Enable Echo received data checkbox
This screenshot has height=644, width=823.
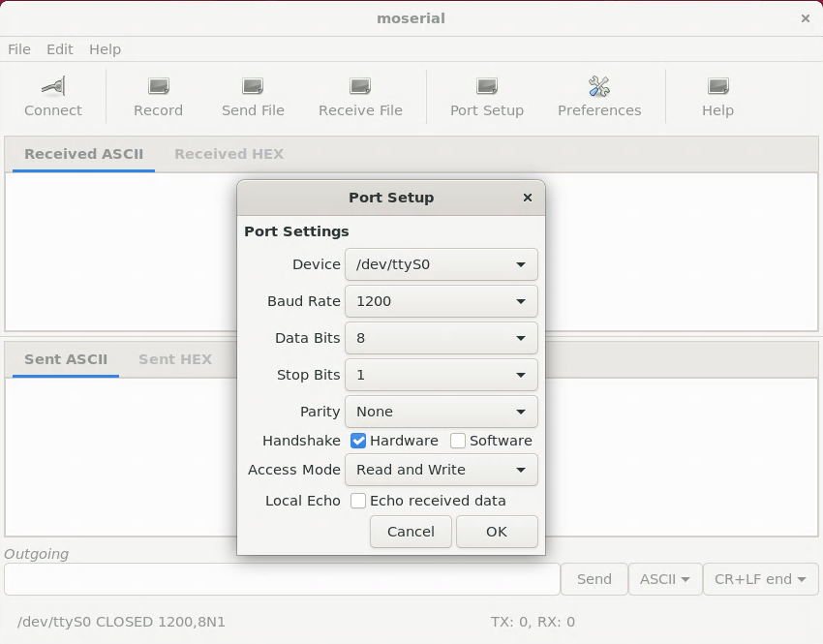tap(358, 501)
